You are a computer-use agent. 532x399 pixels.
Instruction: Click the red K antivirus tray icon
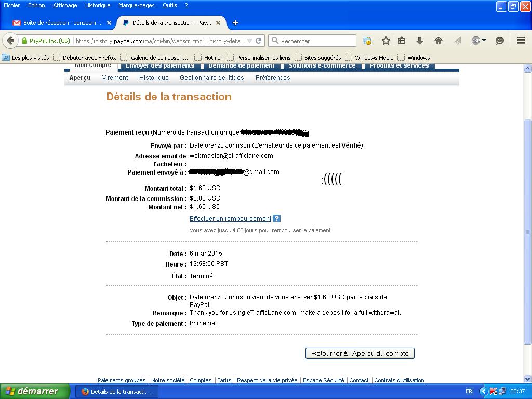pos(493,392)
